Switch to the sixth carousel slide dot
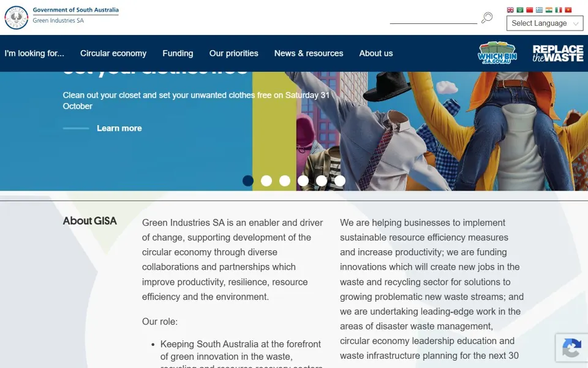 (x=340, y=180)
